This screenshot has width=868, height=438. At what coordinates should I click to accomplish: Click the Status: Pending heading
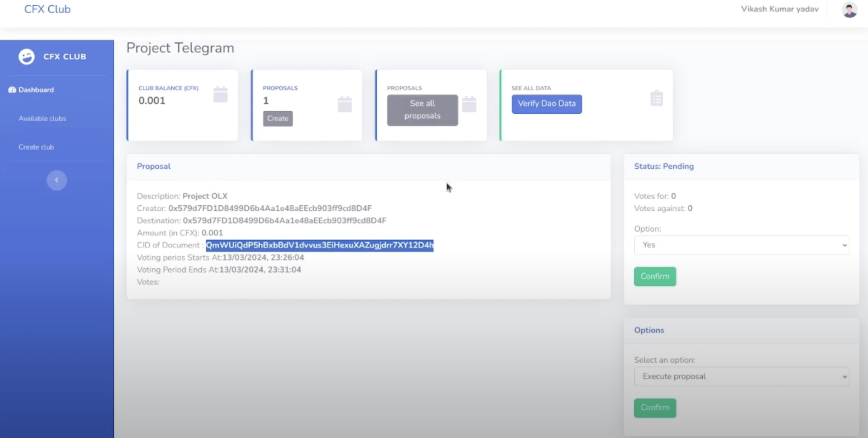coord(664,166)
